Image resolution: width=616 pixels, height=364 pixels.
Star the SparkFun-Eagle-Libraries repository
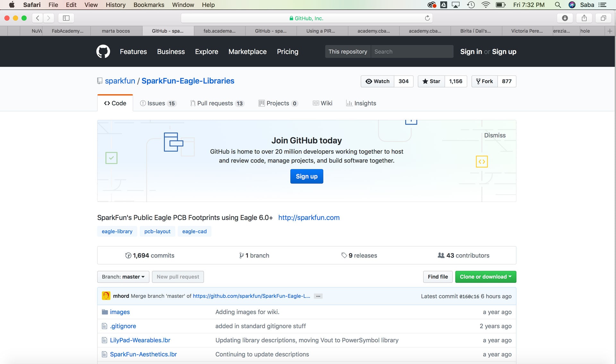431,81
